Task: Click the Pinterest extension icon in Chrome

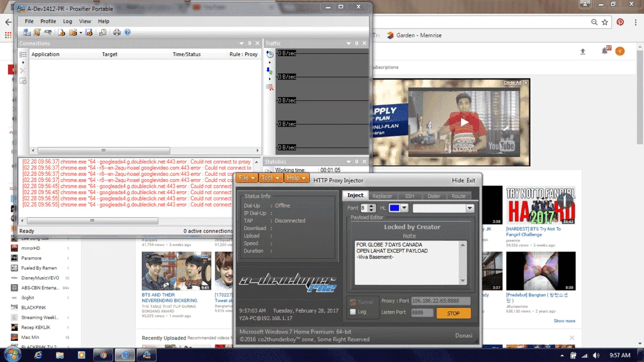Action: (x=620, y=22)
